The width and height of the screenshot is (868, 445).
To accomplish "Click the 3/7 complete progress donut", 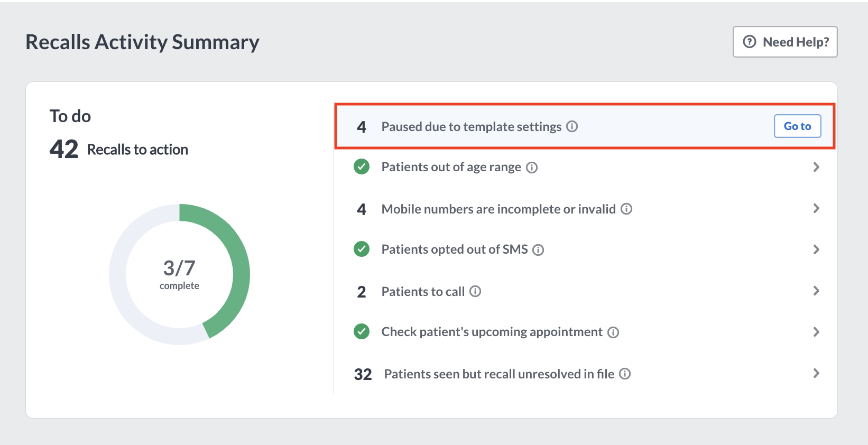I will [x=180, y=274].
